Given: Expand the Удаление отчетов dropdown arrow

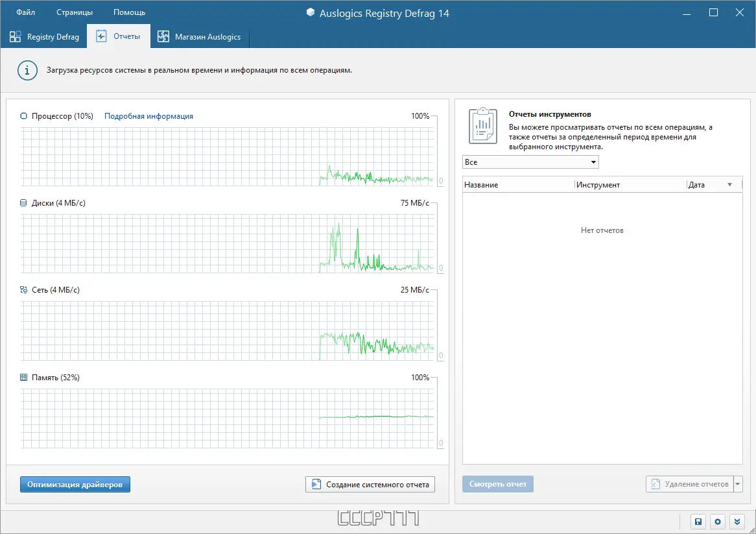Looking at the screenshot, I should (x=738, y=484).
